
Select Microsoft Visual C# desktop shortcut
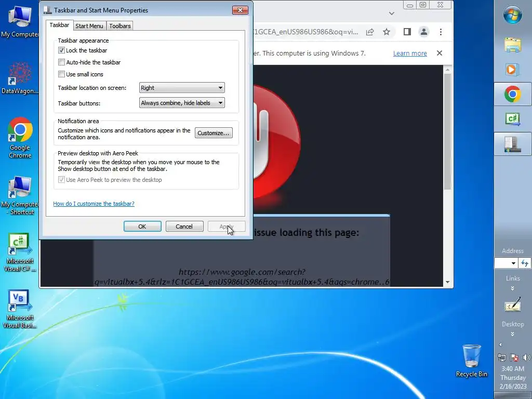point(20,253)
